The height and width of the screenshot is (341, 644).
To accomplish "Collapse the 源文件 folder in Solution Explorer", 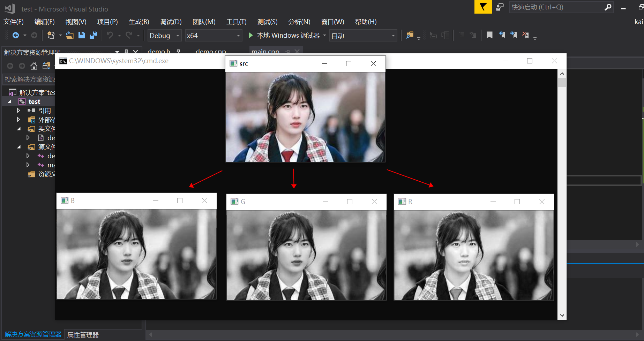I will (x=18, y=147).
